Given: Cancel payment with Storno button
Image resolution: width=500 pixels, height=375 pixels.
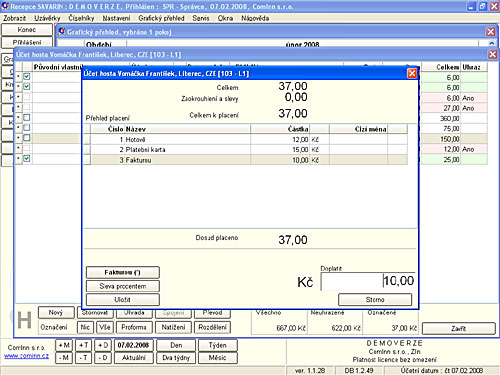Looking at the screenshot, I should pyautogui.click(x=375, y=300).
